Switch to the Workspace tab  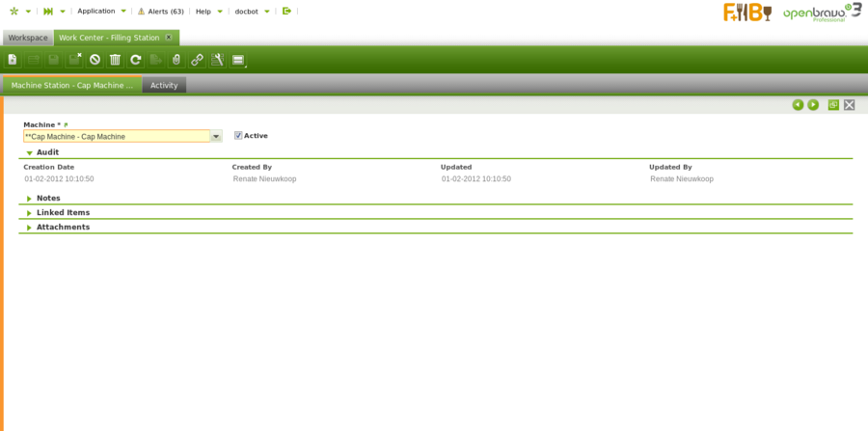pos(28,38)
